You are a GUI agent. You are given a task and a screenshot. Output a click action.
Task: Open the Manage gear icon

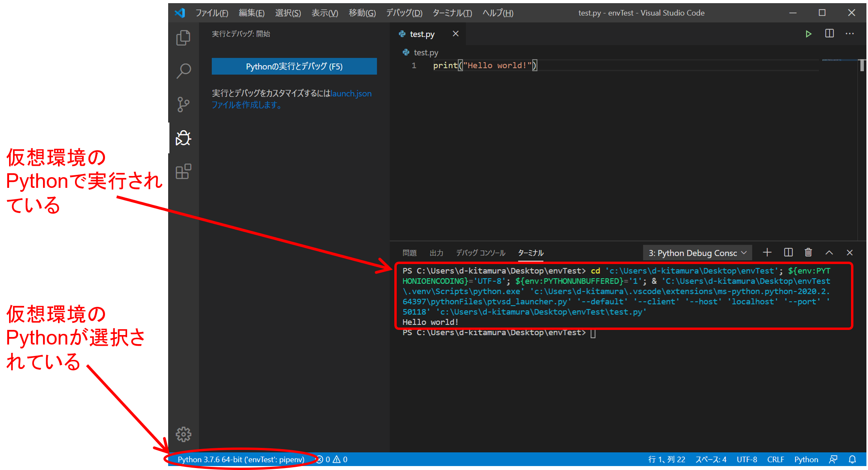pos(183,434)
